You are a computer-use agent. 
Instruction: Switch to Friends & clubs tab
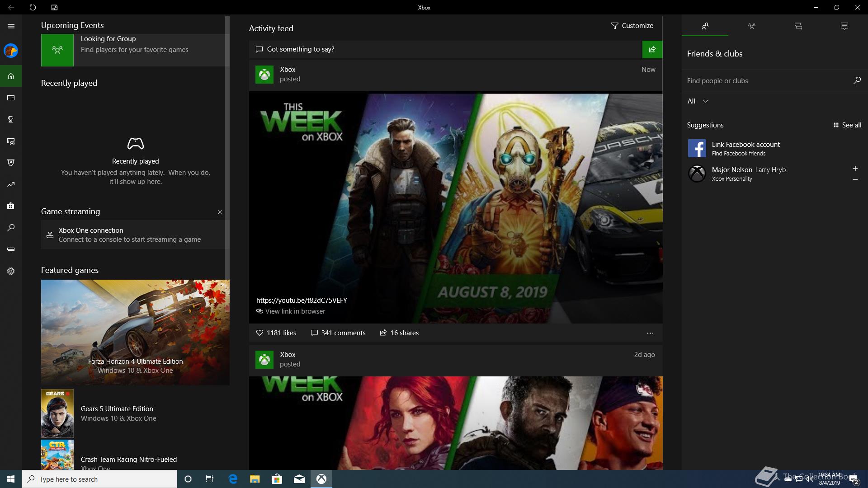pos(705,26)
